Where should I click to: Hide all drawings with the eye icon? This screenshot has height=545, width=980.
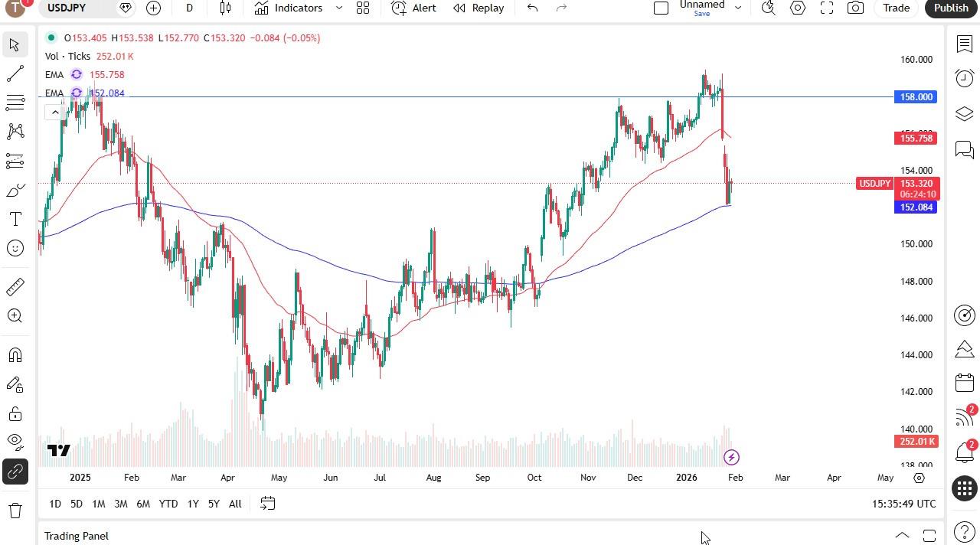point(15,442)
